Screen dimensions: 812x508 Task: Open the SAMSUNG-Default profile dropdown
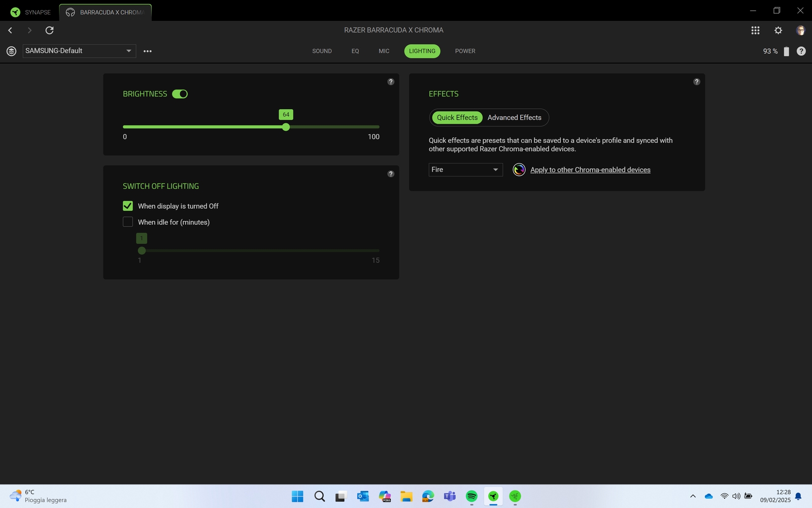[x=79, y=51]
